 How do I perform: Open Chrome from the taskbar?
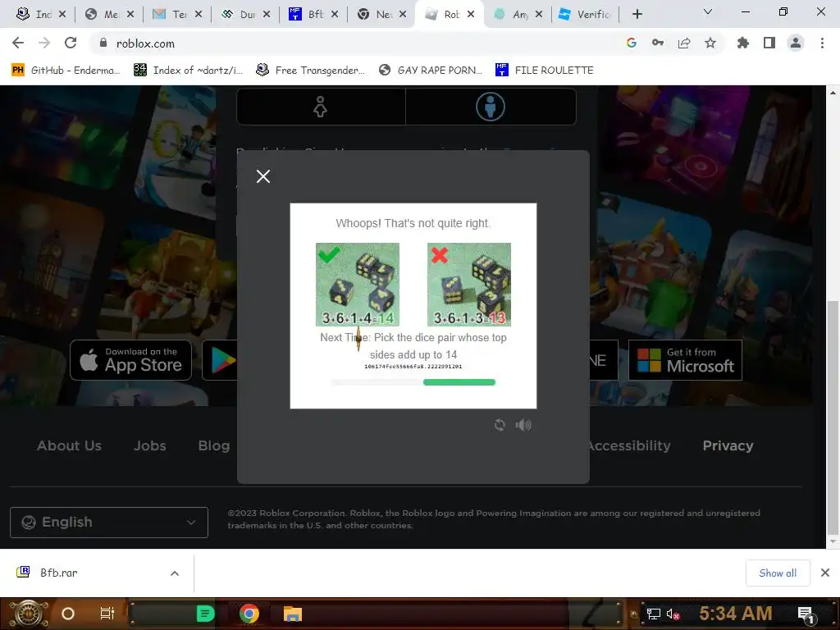point(249,614)
